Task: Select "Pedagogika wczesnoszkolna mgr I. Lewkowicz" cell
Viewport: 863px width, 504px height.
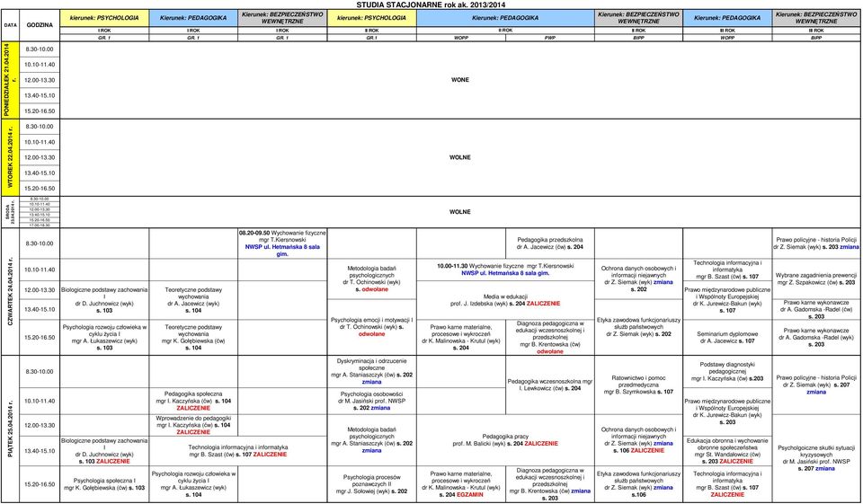Action: pyautogui.click(x=550, y=385)
